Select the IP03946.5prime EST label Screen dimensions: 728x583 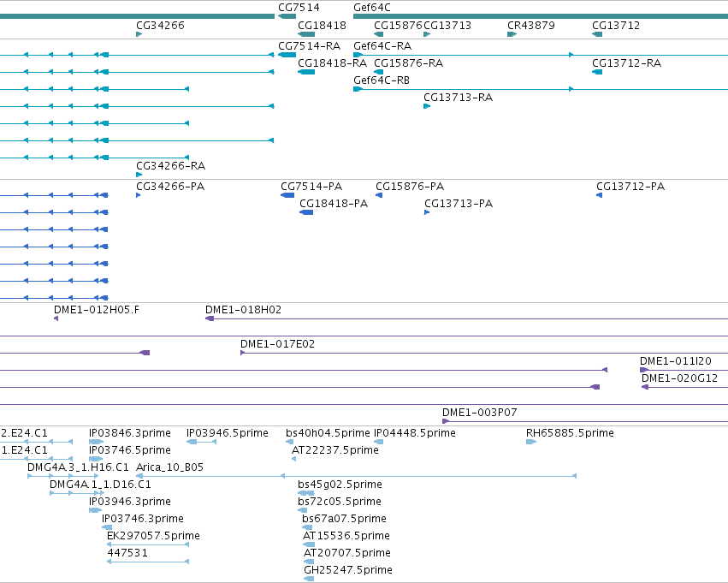coord(228,433)
